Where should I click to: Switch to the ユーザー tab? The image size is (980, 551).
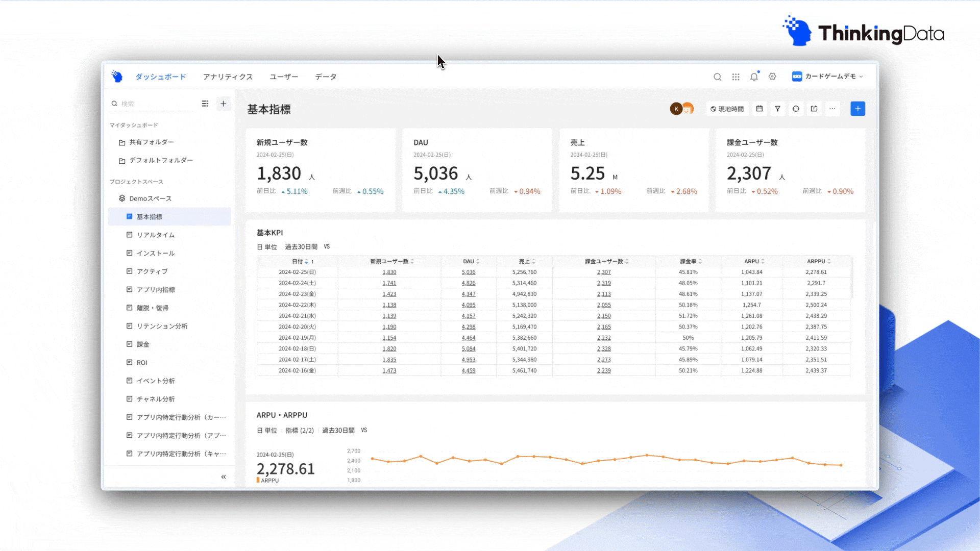(284, 77)
